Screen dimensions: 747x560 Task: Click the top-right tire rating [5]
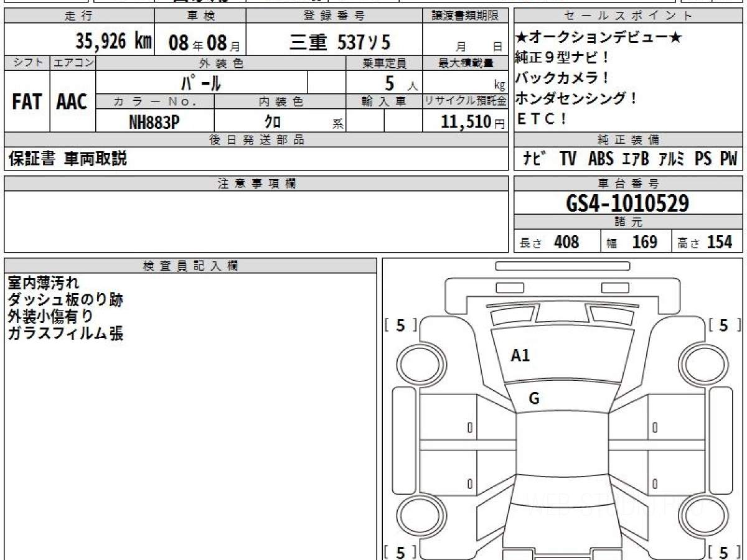point(723,325)
